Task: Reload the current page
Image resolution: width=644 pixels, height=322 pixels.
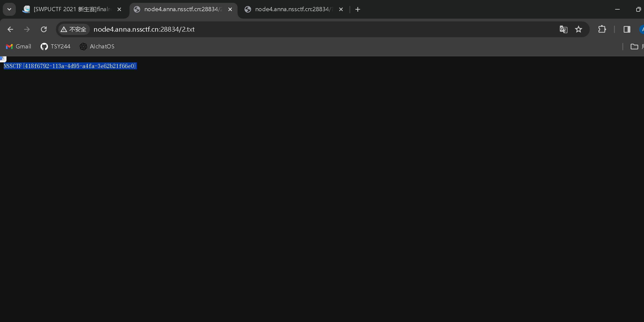Action: [x=44, y=30]
